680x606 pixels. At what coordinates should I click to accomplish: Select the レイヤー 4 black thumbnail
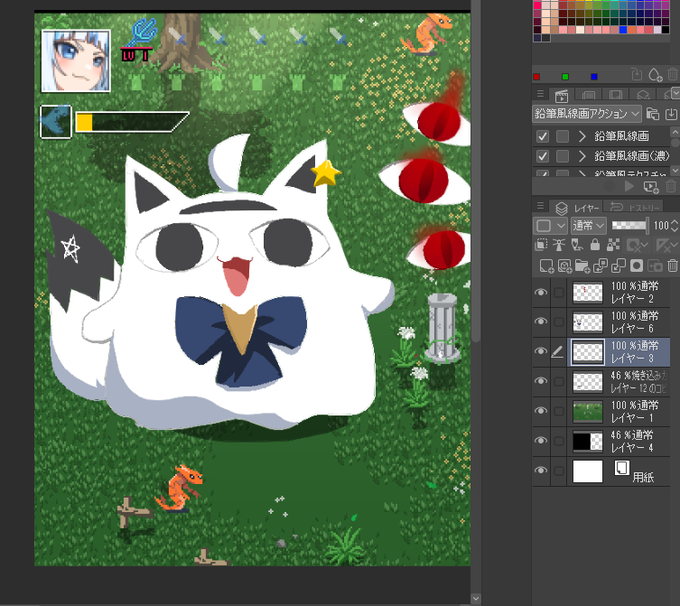[588, 441]
